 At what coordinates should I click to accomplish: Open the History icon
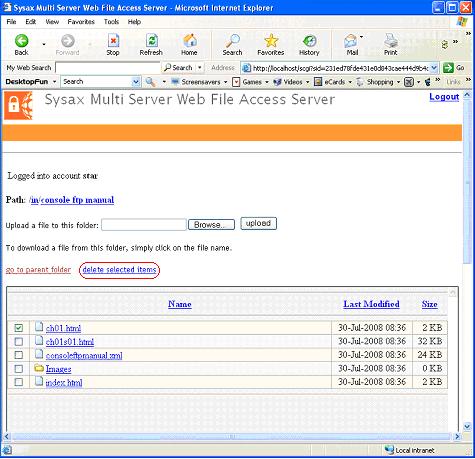[309, 41]
